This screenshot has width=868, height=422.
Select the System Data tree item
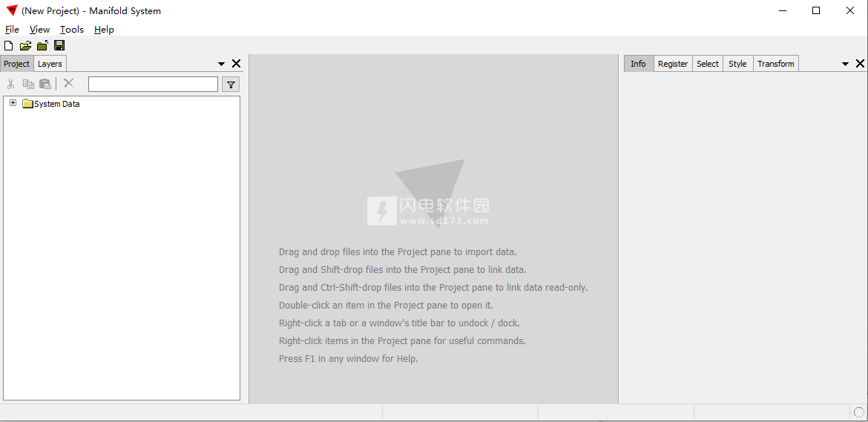[57, 104]
